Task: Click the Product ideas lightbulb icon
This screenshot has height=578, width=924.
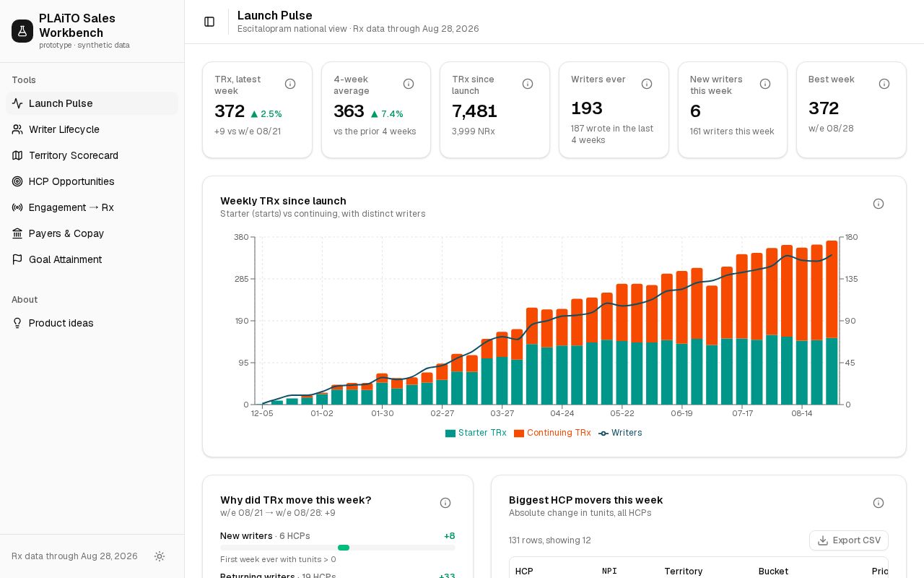Action: 17,323
